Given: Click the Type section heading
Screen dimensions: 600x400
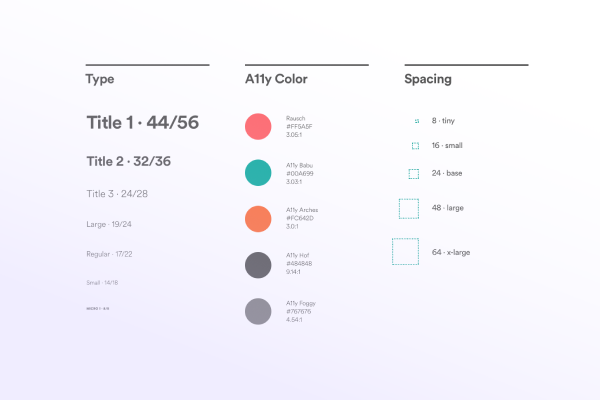Looking at the screenshot, I should click(x=100, y=79).
